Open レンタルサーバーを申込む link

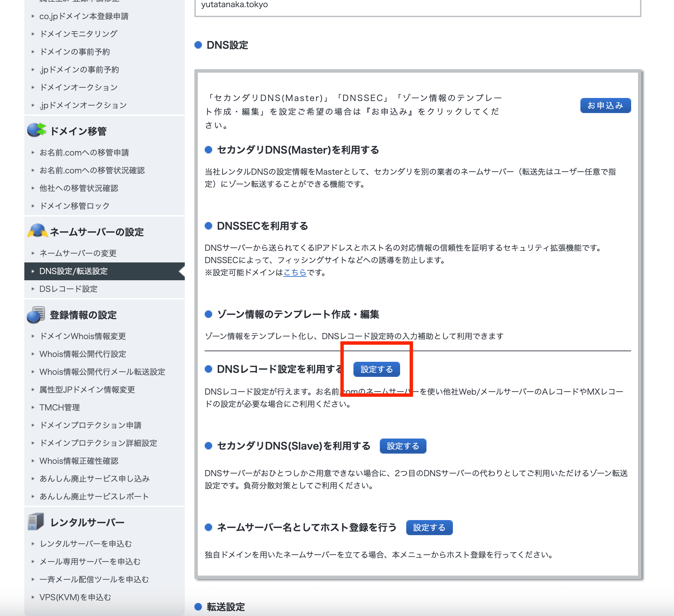(x=86, y=544)
